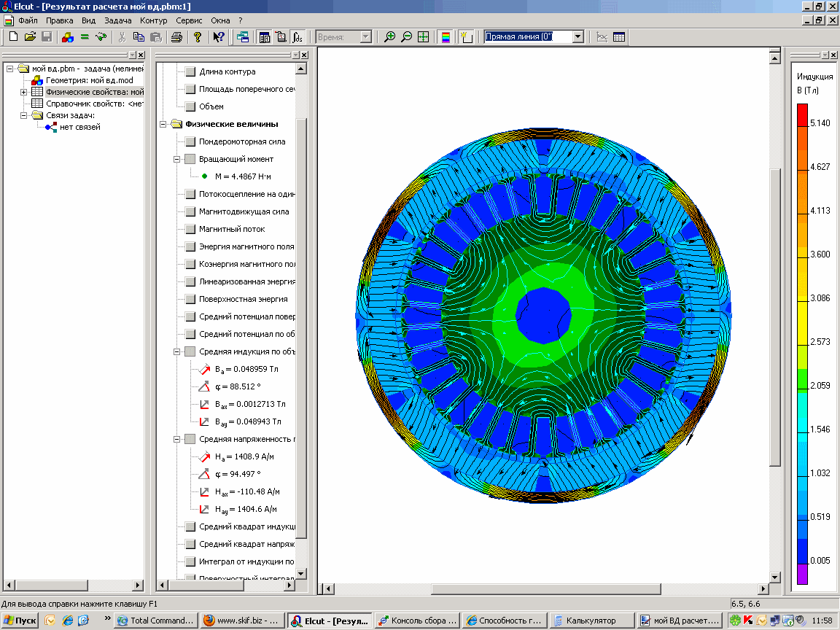Click the Пуск start button
Screen dimensions: 840x630
pos(20,621)
